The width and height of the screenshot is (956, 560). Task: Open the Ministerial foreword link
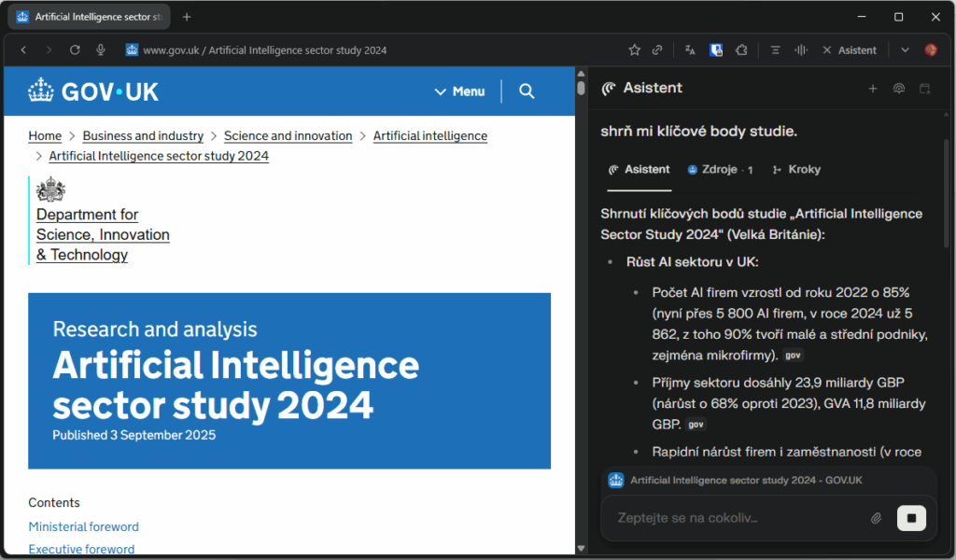pyautogui.click(x=83, y=526)
